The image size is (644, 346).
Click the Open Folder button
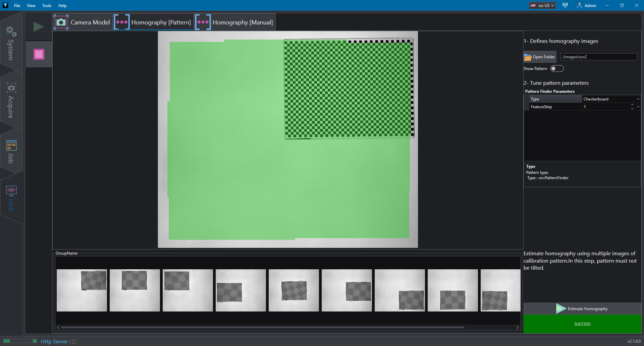click(540, 57)
